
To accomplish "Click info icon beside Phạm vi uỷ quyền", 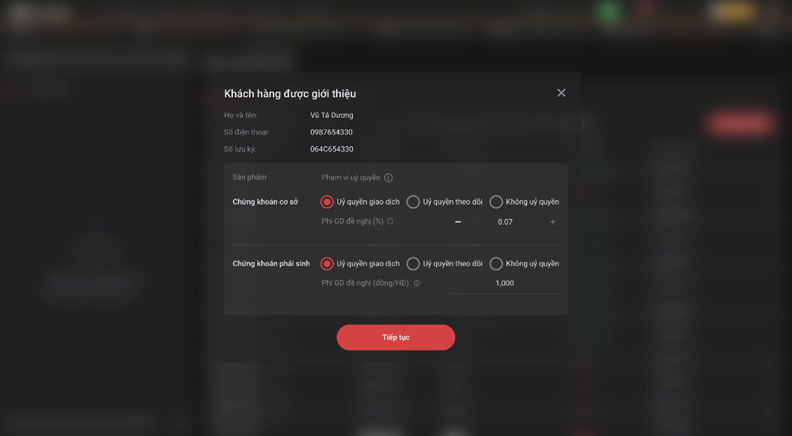I will pos(388,178).
